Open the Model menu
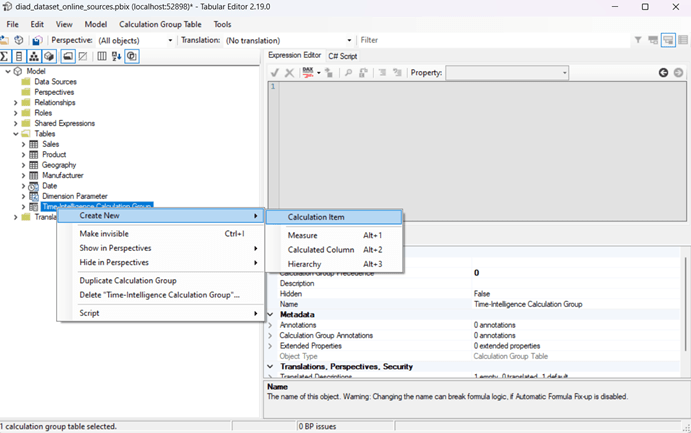Image resolution: width=691 pixels, height=433 pixels. tap(95, 24)
